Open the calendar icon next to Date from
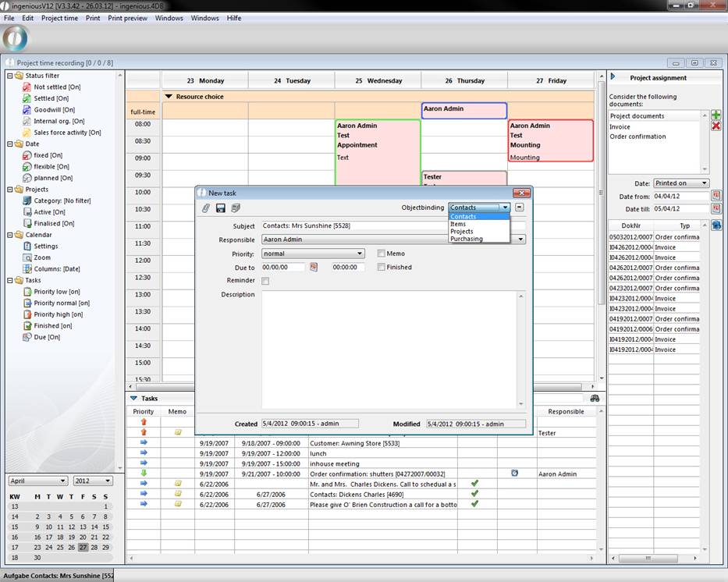Image resolution: width=728 pixels, height=582 pixels. point(716,197)
